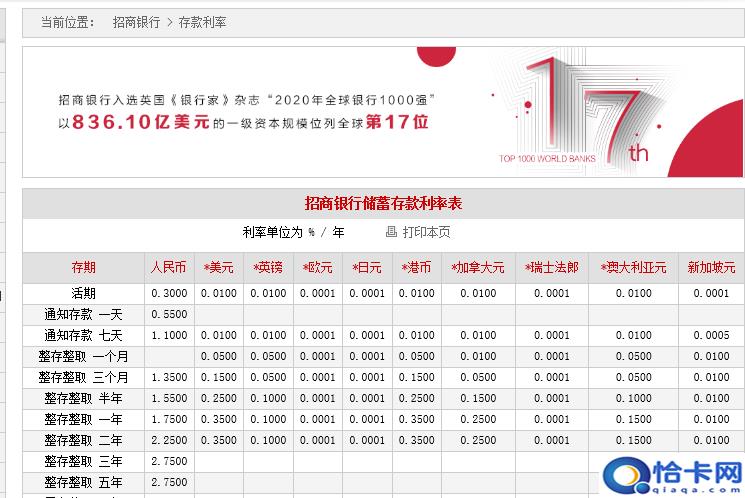The height and width of the screenshot is (498, 745).
Task: Click the 三个月 美元 rate 0.1500
Action: click(x=219, y=377)
